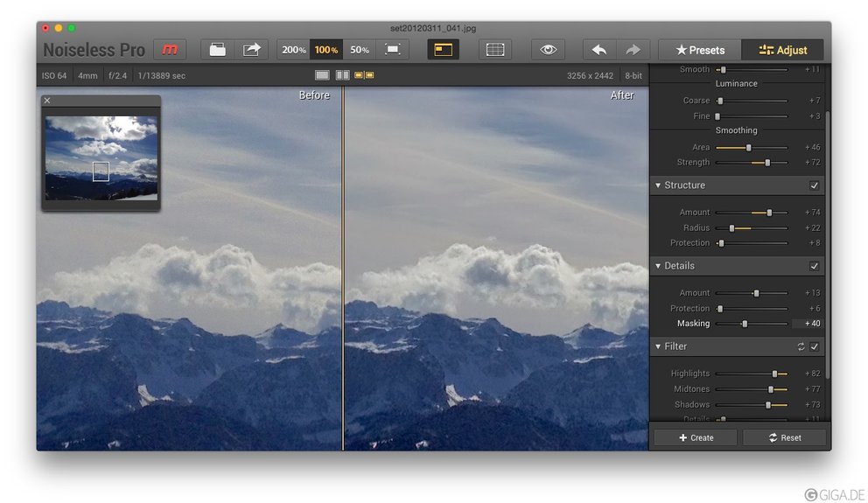Collapse the Filter section
This screenshot has height=503, width=868.
tap(658, 346)
